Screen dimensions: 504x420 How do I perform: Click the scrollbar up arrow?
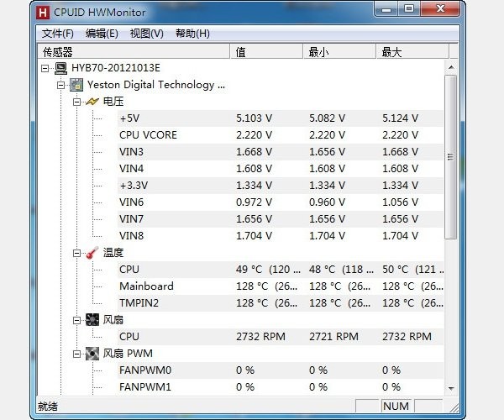(451, 67)
